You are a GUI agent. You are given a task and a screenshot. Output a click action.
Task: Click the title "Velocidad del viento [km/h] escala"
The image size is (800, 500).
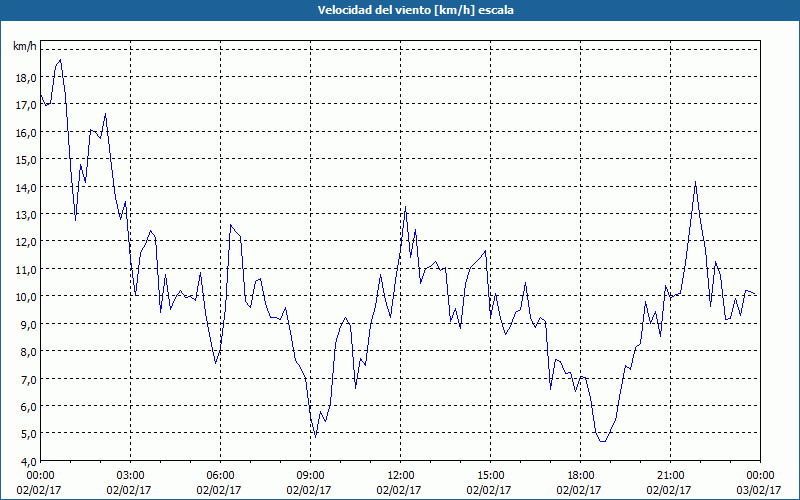point(415,10)
